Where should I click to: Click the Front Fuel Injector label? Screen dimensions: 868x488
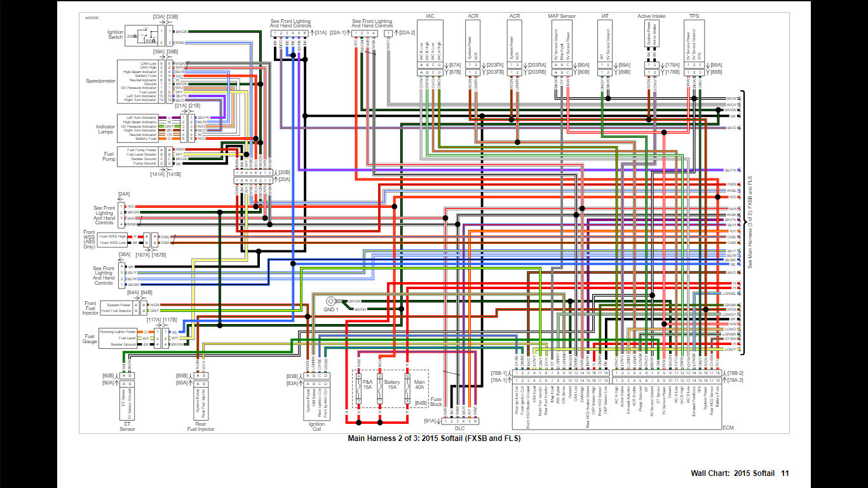(x=91, y=308)
